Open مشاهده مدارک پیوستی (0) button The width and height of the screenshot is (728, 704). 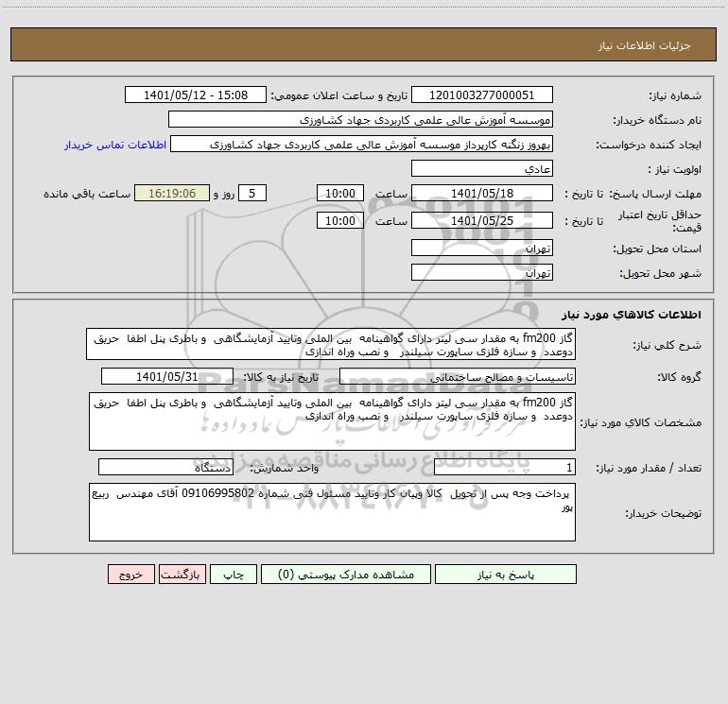click(346, 575)
